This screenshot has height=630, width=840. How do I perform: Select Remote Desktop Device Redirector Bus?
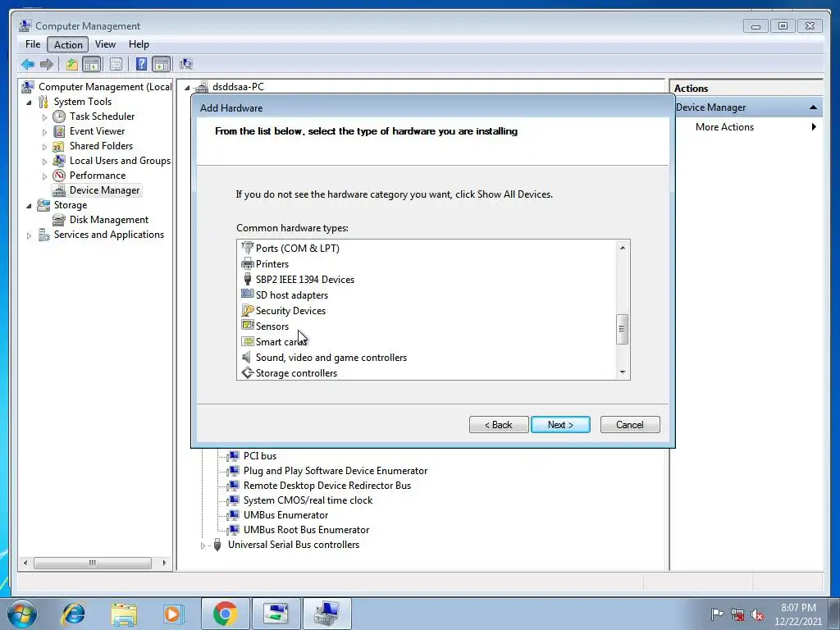point(326,486)
